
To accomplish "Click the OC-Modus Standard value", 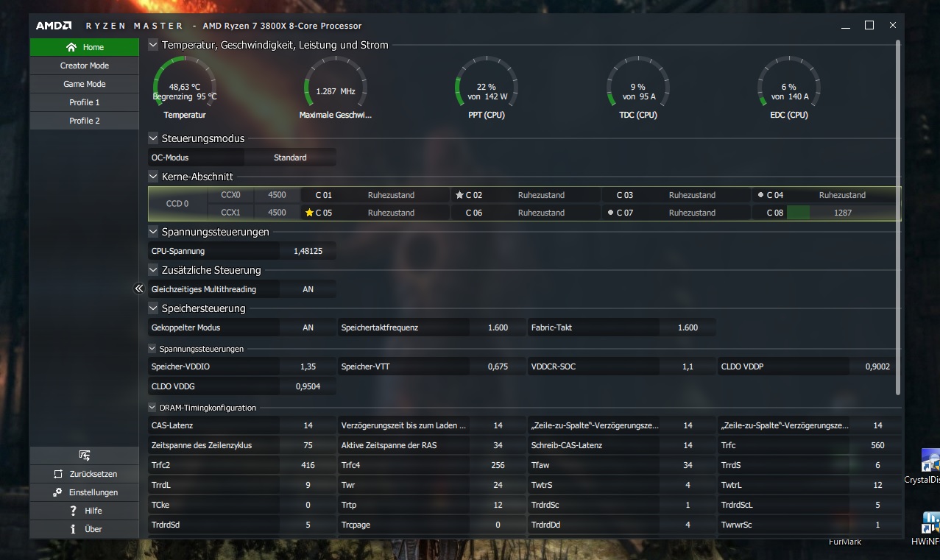I will coord(290,157).
